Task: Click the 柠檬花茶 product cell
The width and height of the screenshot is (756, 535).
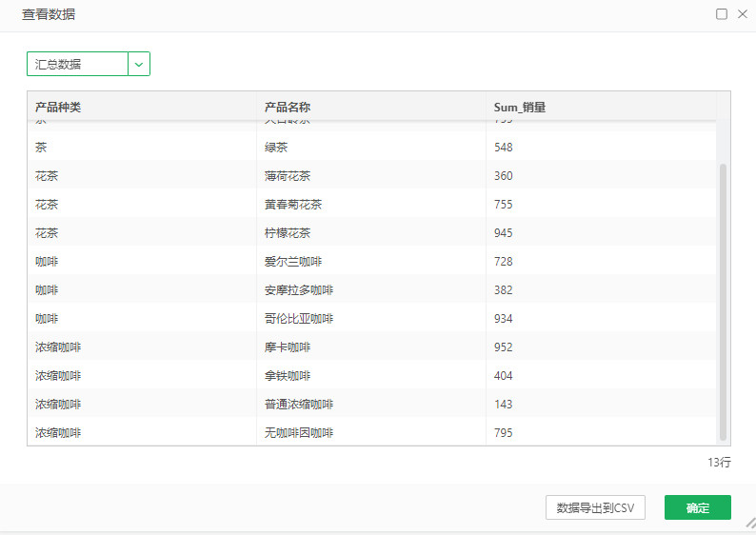Action: [x=288, y=233]
